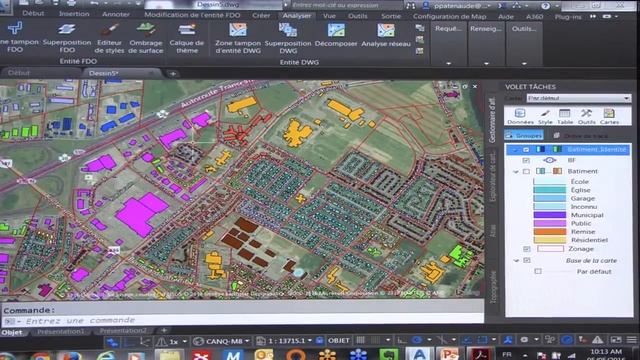Open Configuration de Map ribbon tab
Image resolution: width=640 pixels, height=360 pixels.
pos(449,16)
